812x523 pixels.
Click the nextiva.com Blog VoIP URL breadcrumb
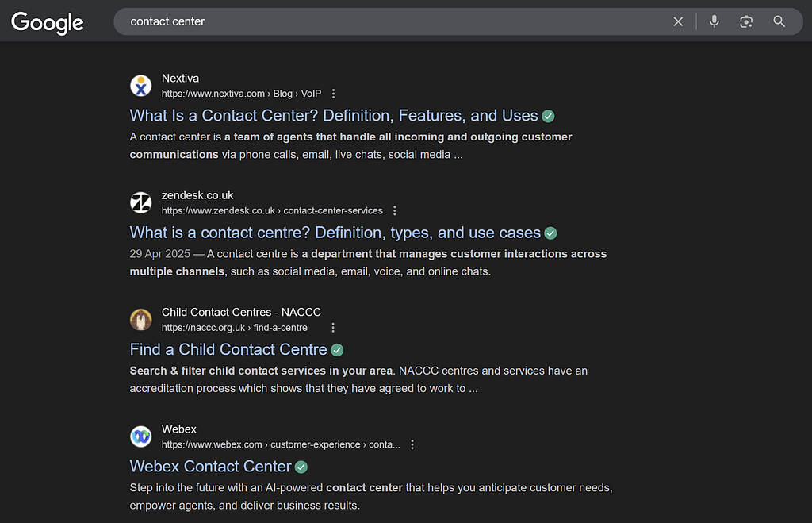point(241,94)
